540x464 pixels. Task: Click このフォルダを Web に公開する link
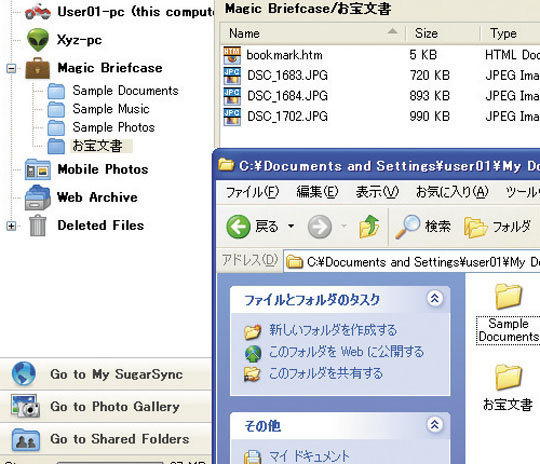[x=346, y=352]
